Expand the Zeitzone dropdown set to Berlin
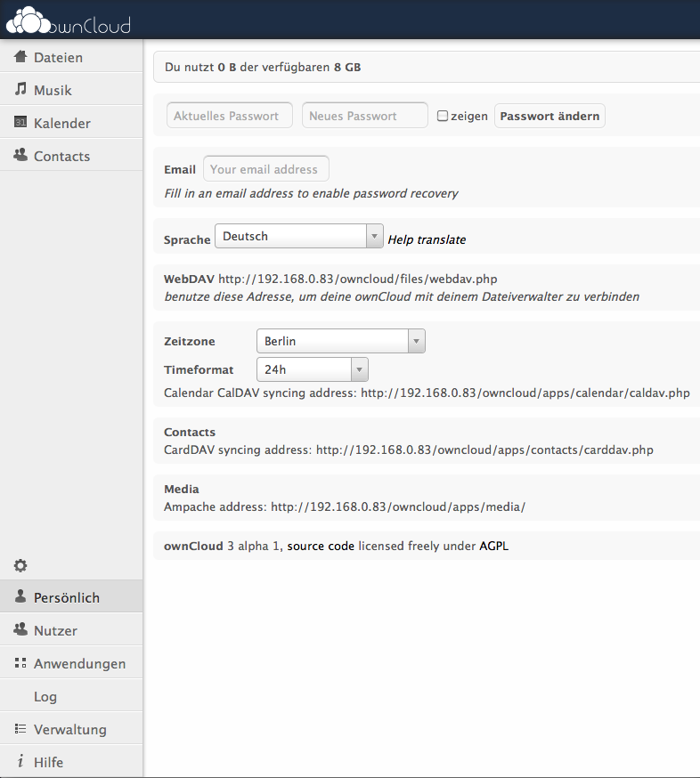 (x=340, y=341)
